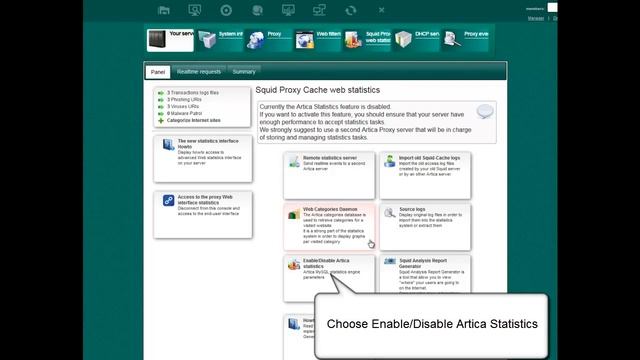Open the Web filtering section
640x360 pixels.
(x=318, y=40)
